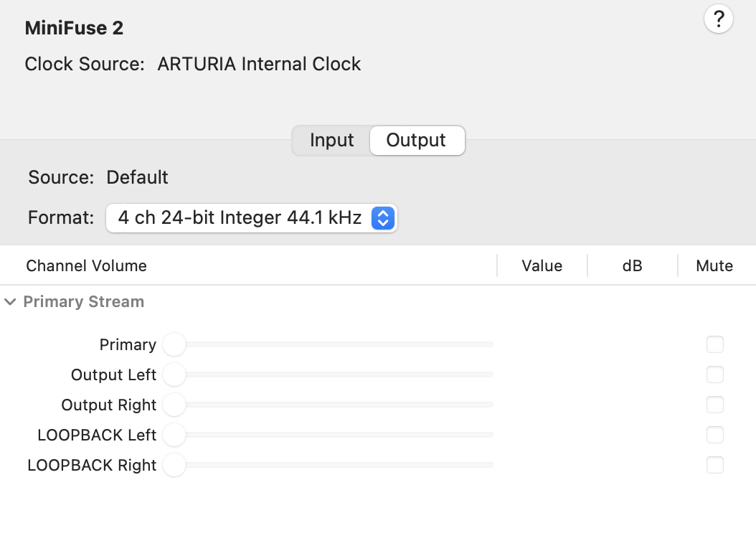Mute the LOOPBACK Left channel

pos(714,435)
